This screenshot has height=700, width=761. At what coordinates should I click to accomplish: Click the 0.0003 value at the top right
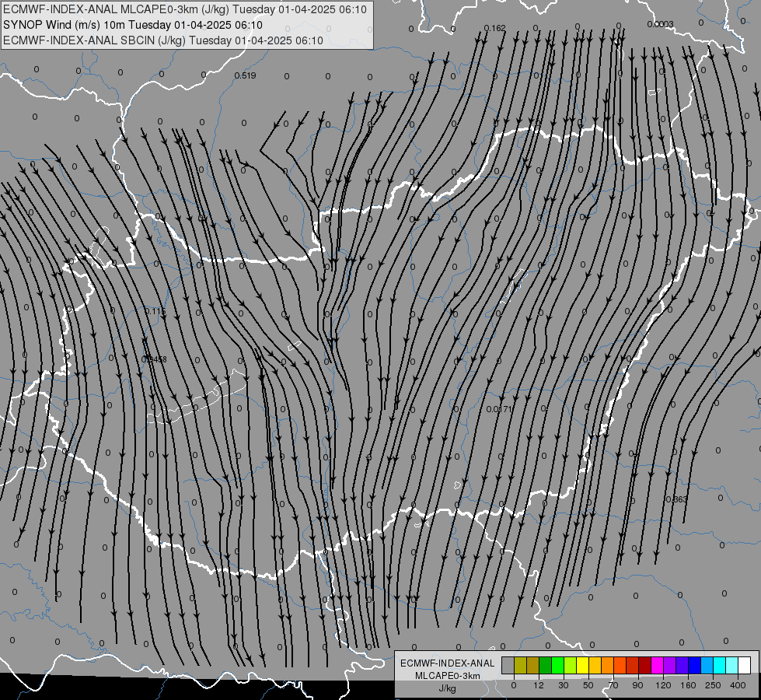(x=660, y=24)
